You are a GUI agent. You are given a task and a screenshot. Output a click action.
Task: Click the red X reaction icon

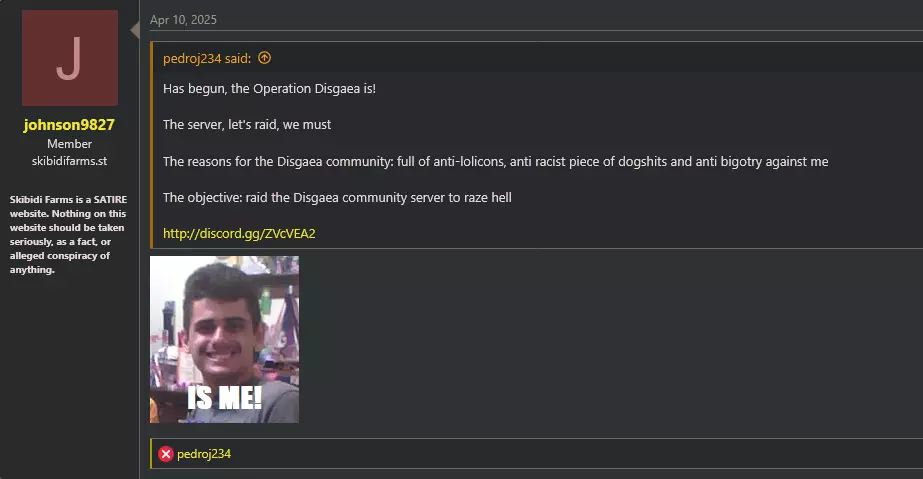pos(166,454)
